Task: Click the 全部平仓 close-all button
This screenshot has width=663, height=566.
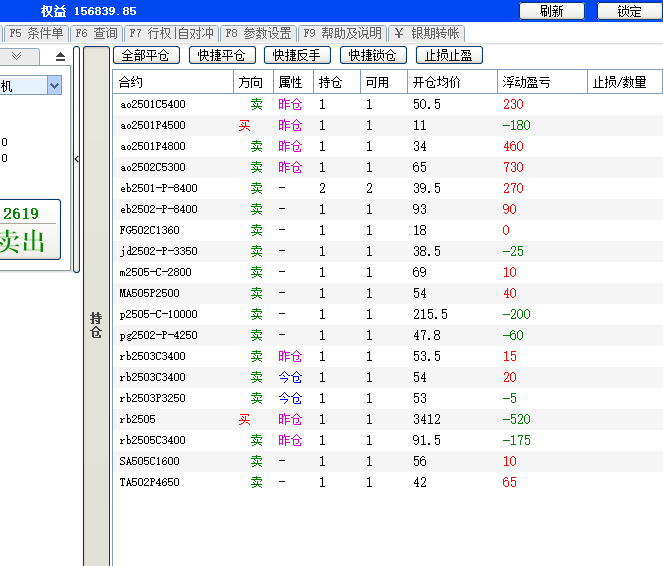Action: tap(148, 55)
